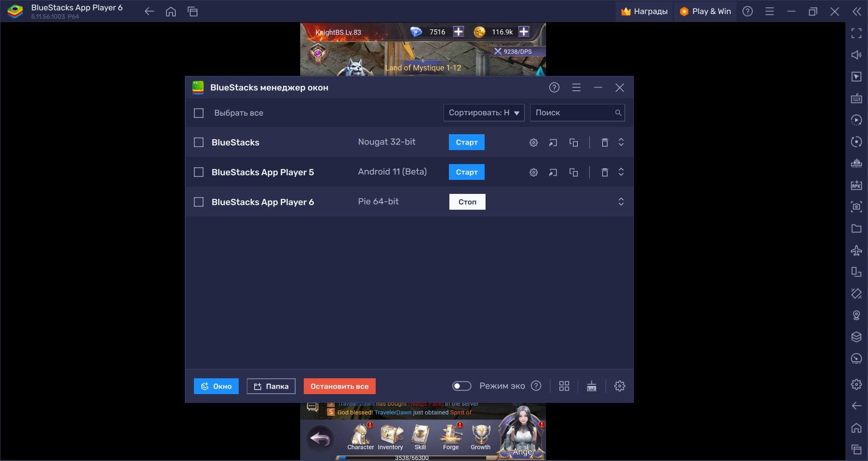The image size is (868, 461).
Task: Open Награды rewards tab
Action: coord(644,11)
